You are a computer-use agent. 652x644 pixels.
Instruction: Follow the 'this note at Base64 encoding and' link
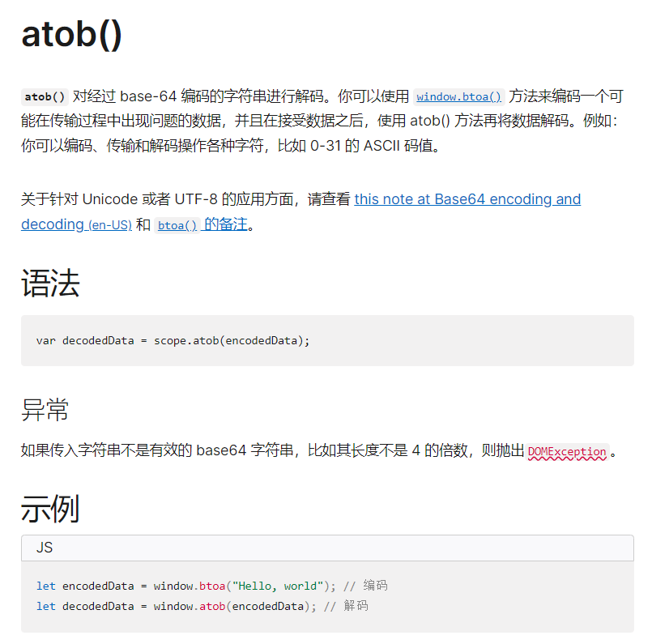(x=467, y=199)
